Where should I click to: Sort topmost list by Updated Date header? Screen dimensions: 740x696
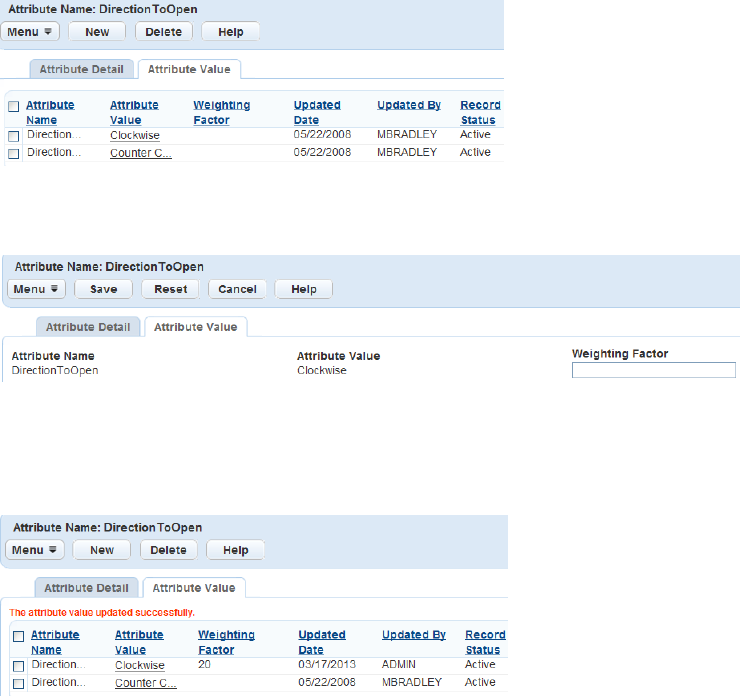(x=317, y=112)
